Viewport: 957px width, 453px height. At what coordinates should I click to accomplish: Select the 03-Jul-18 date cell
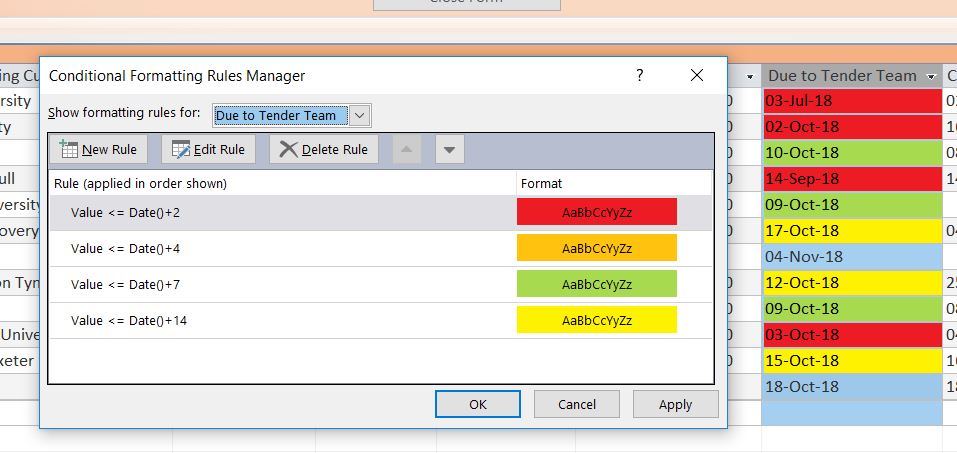(x=852, y=101)
